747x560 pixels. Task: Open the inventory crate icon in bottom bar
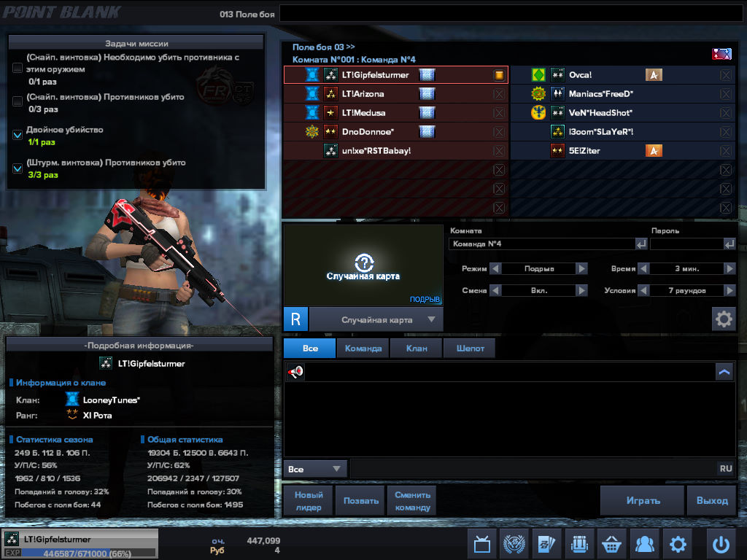click(x=579, y=544)
